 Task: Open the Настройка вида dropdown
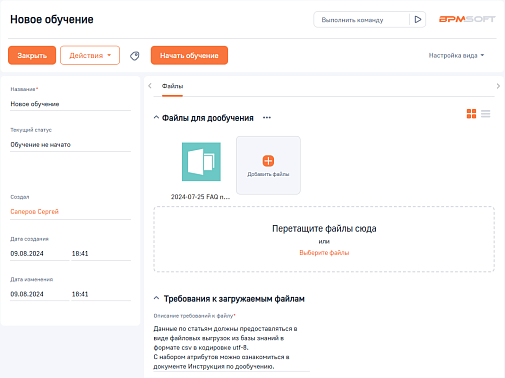456,55
